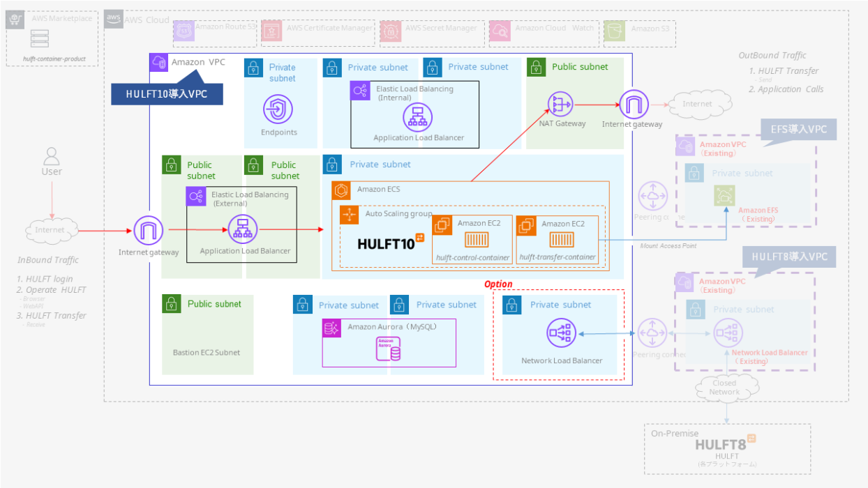Select the lock icon of NAT Gateway Public subnet
Image resolution: width=868 pixels, height=488 pixels.
coord(537,68)
